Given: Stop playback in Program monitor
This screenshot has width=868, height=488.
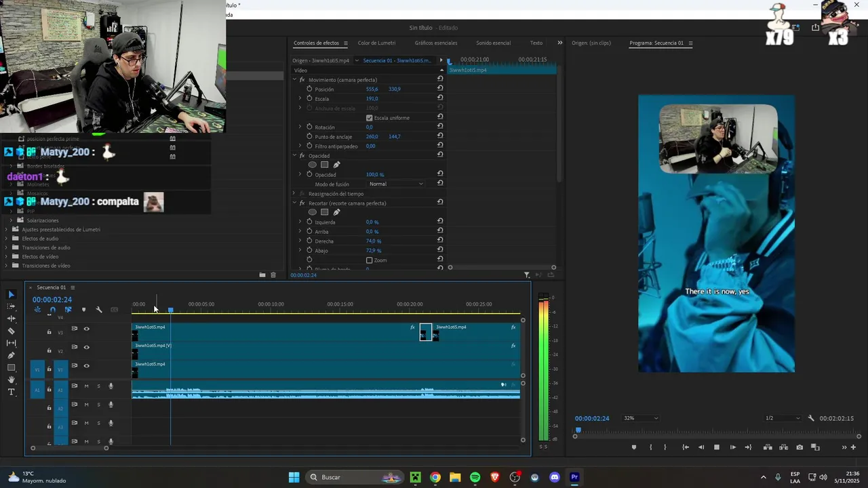Looking at the screenshot, I should (x=716, y=447).
